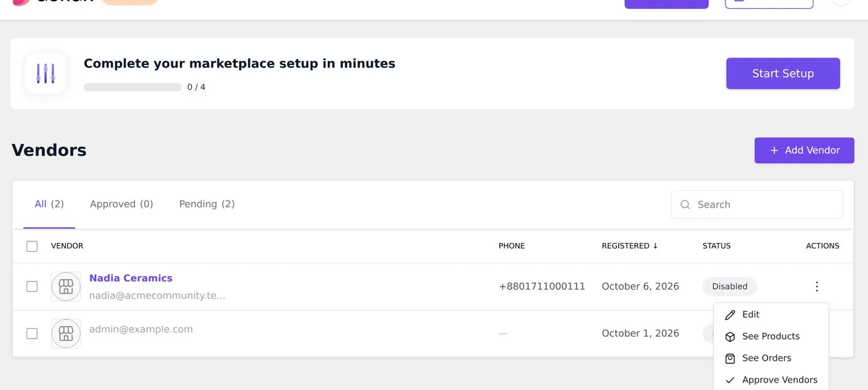Click into the vendor Search field
This screenshot has height=390, width=868.
[757, 205]
